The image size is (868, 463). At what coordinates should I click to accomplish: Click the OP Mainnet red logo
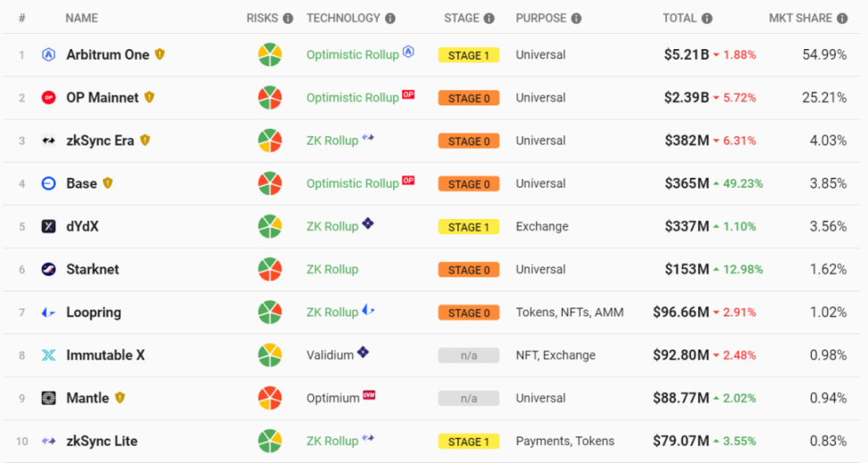coord(49,97)
